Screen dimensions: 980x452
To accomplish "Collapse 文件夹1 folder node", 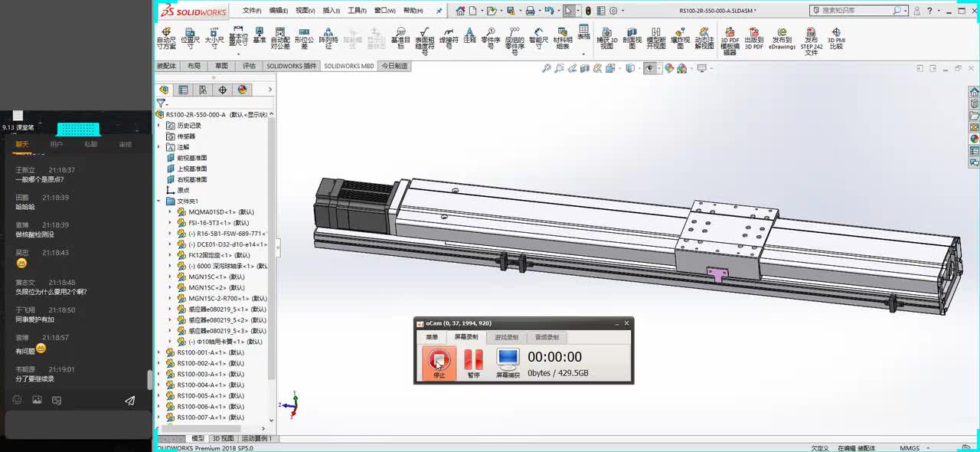I will (160, 201).
